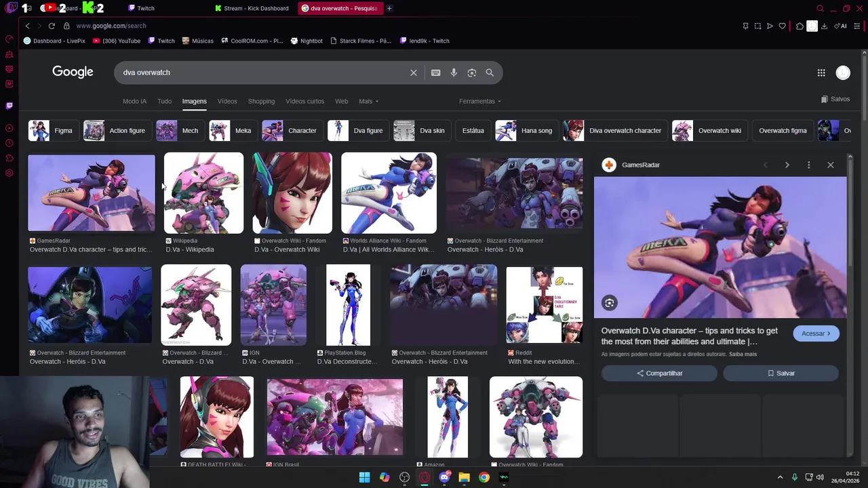Filter by the Dva skin chip
This screenshot has height=488, width=868.
(421, 131)
